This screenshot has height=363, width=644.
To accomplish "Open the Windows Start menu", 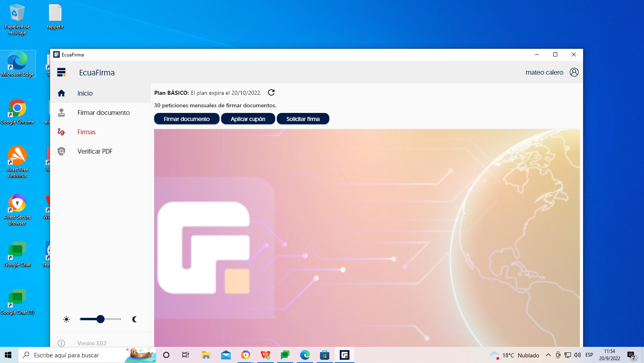I will point(8,355).
